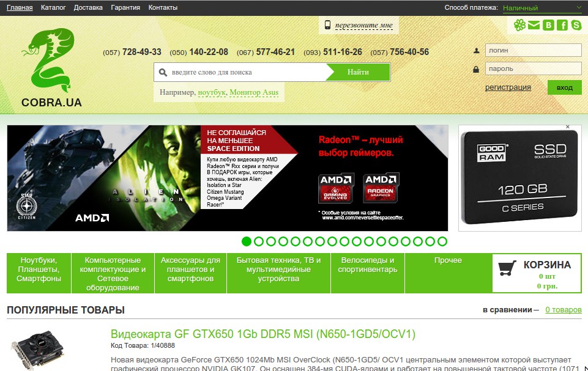Click the magnifier icon in search box
Viewport: 588px width, 371px height.
163,72
